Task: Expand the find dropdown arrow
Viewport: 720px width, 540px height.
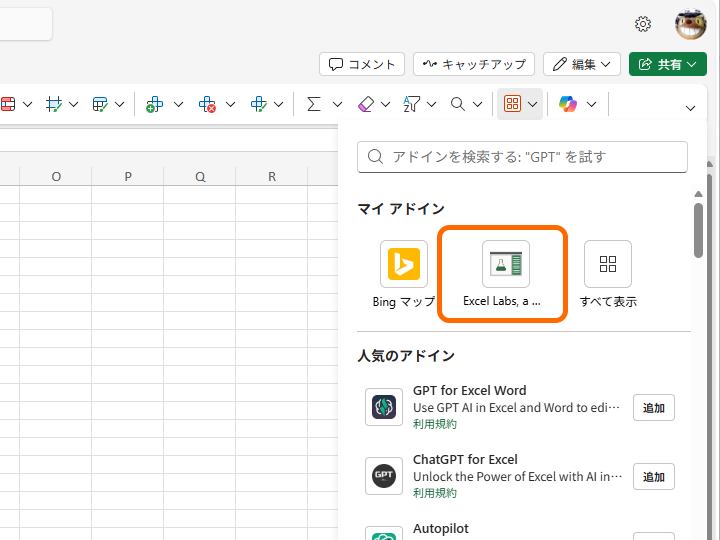Action: [478, 105]
